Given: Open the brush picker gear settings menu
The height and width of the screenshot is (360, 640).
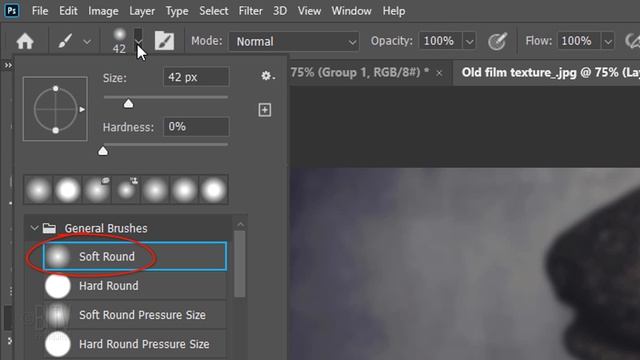Looking at the screenshot, I should 267,76.
